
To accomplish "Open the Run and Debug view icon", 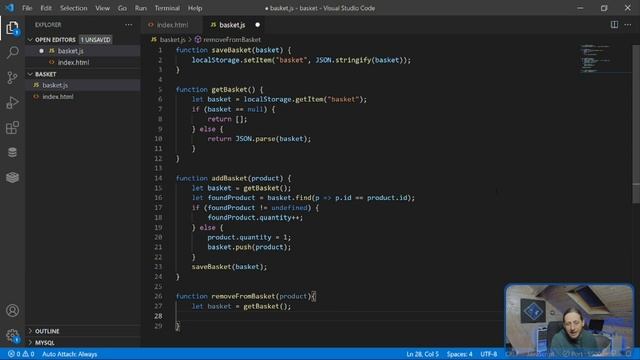I will pos(12,102).
